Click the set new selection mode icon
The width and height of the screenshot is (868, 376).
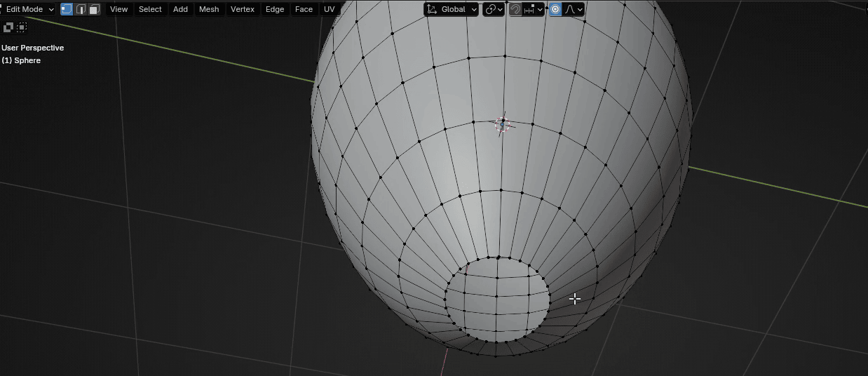pos(8,27)
